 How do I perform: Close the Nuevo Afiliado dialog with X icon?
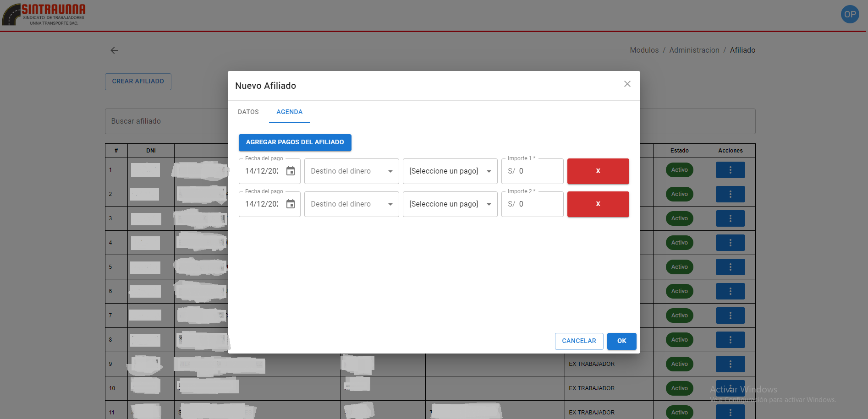[627, 84]
